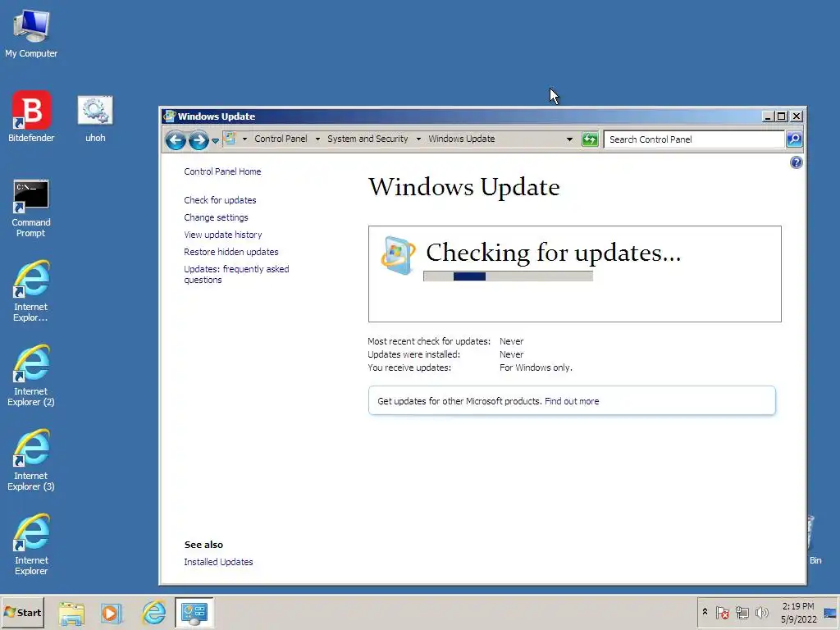Click 'For Windows only.' text
Viewport: 840px width, 630px height.
(536, 367)
